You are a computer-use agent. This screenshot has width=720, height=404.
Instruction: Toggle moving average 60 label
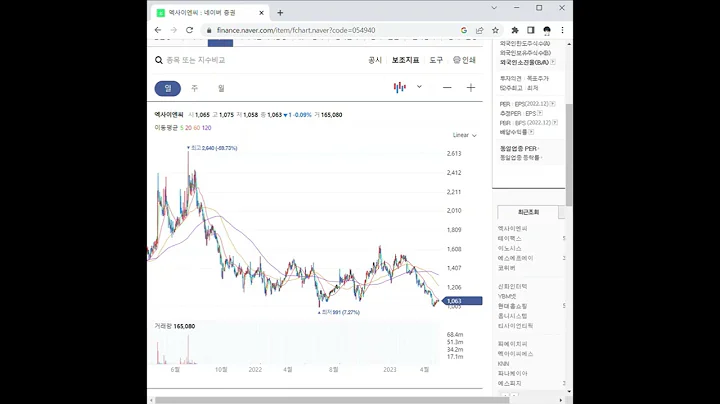pos(197,128)
